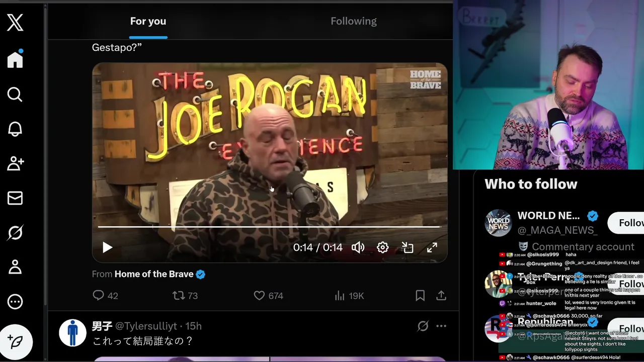
Task: Open the Profile person icon
Action: (x=15, y=267)
